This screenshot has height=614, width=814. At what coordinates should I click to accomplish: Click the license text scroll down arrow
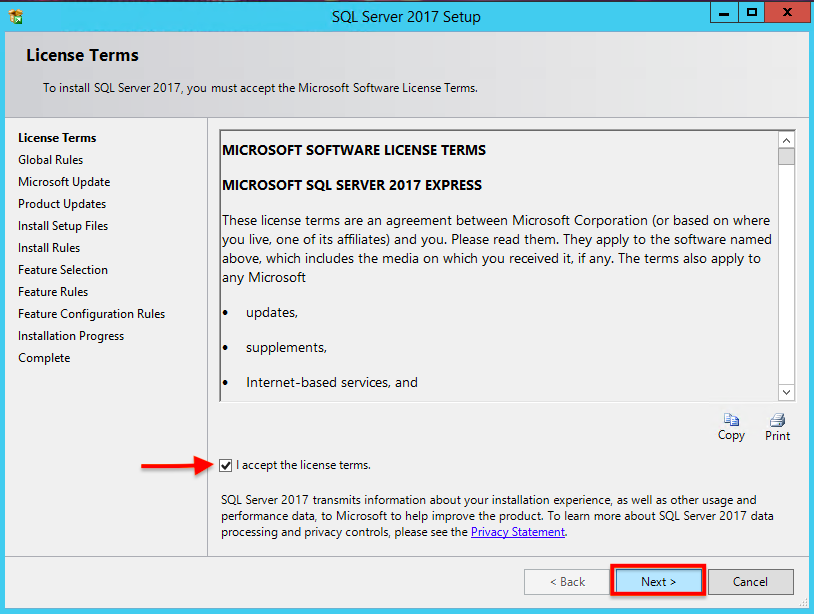pos(786,392)
